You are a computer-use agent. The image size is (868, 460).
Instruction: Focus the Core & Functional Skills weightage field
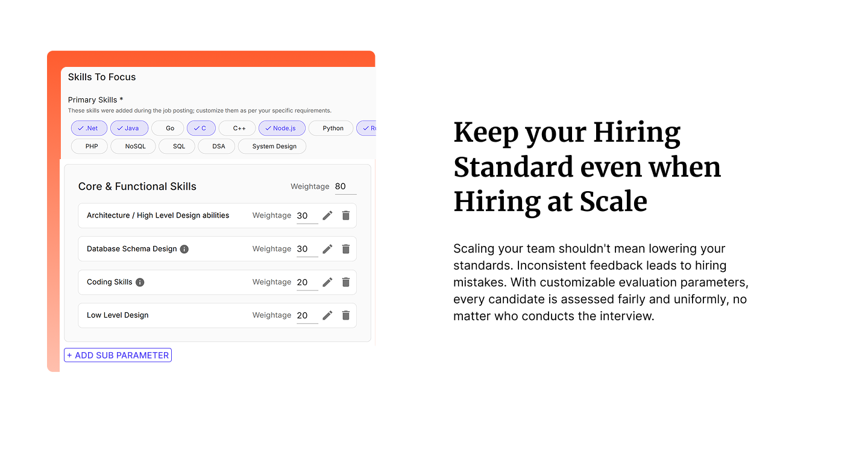click(x=345, y=187)
